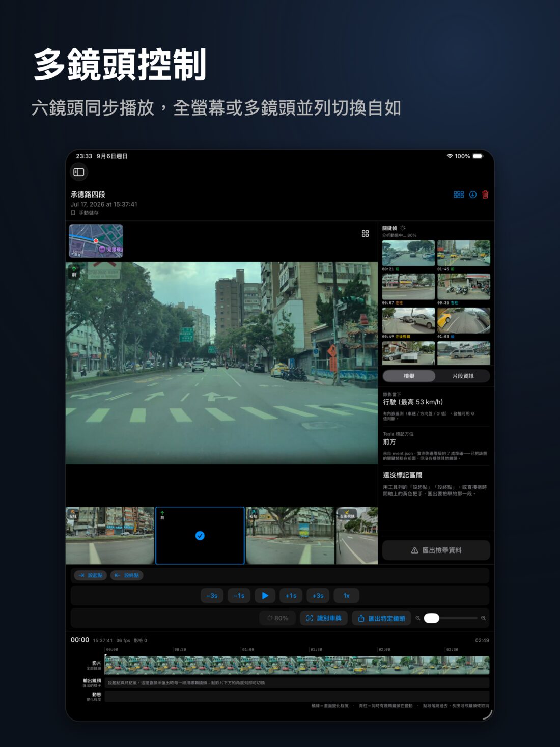The height and width of the screenshot is (747, 560).
Task: Click 匯出特定鏡頭 export button
Action: click(x=381, y=618)
